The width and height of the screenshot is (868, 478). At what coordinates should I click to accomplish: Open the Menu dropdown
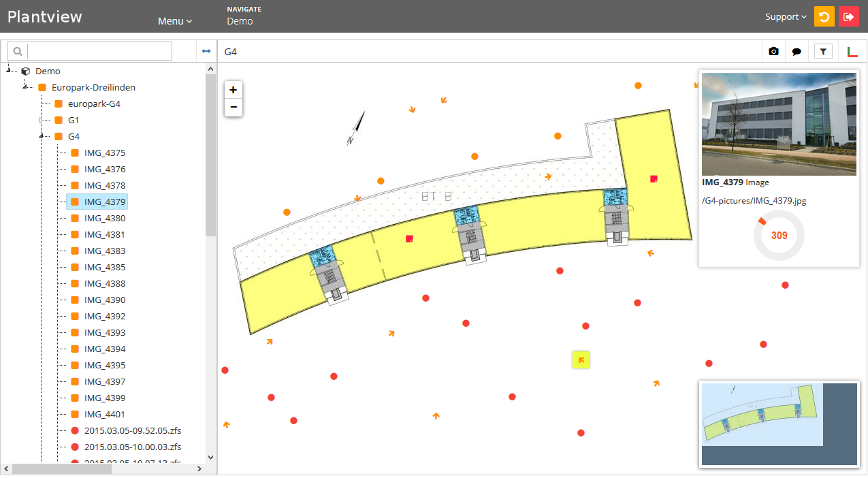pos(175,21)
